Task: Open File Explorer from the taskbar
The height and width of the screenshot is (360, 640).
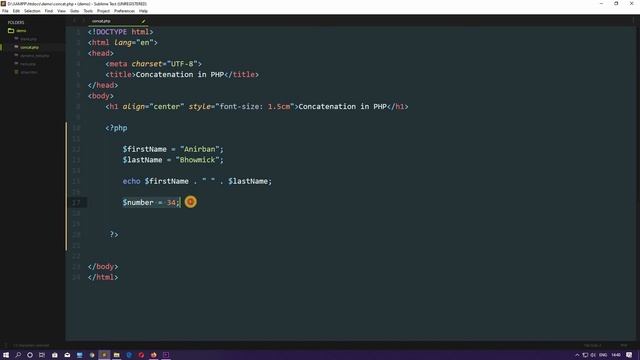Action: (117, 355)
